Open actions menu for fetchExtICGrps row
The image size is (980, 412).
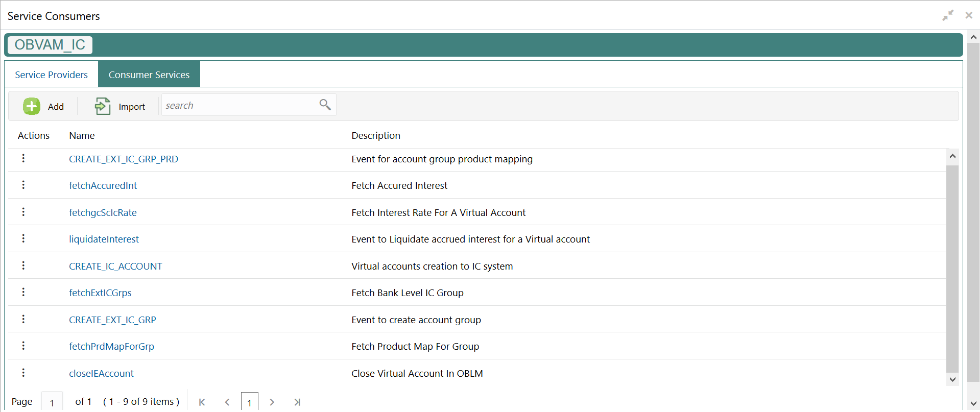tap(23, 292)
